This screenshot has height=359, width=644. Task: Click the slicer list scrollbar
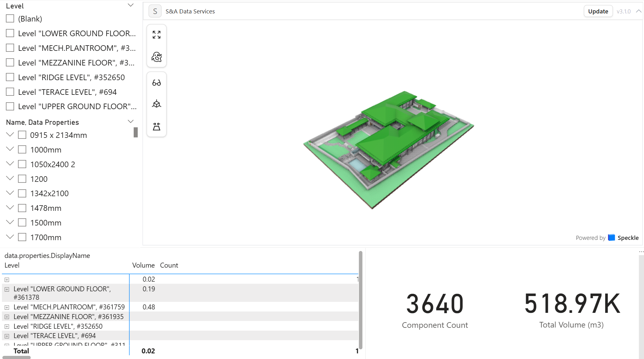click(135, 133)
